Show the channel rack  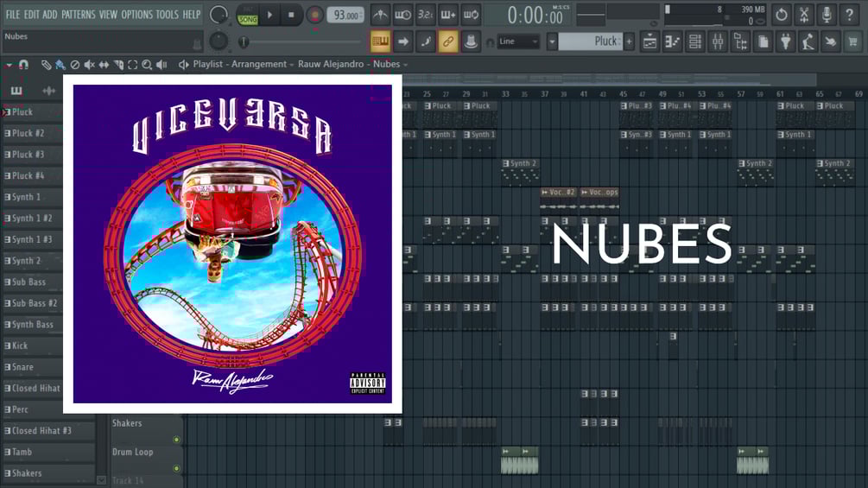695,41
